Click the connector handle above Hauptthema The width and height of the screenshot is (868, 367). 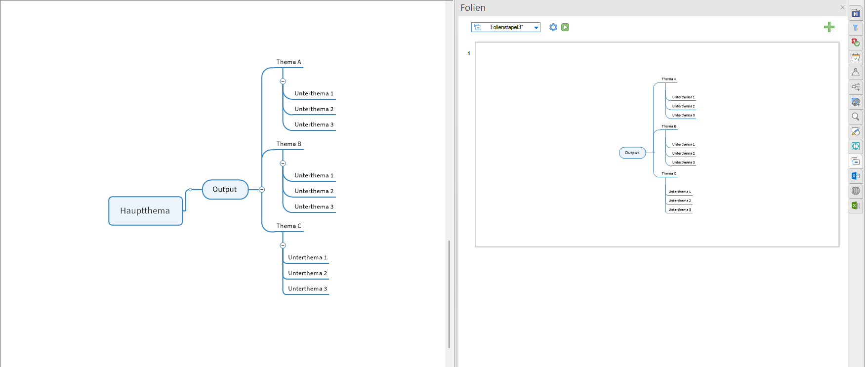[190, 190]
